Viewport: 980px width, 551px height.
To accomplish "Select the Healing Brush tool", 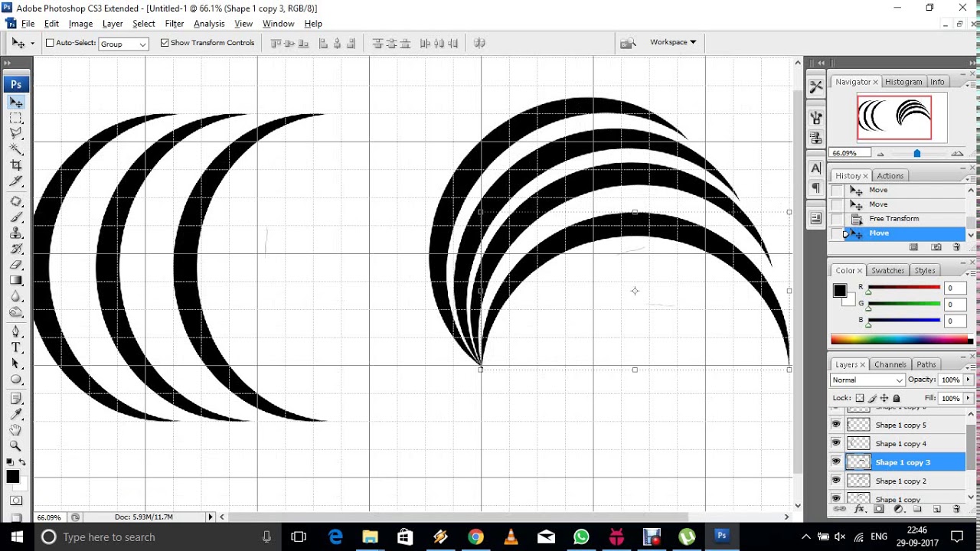I will tap(16, 202).
